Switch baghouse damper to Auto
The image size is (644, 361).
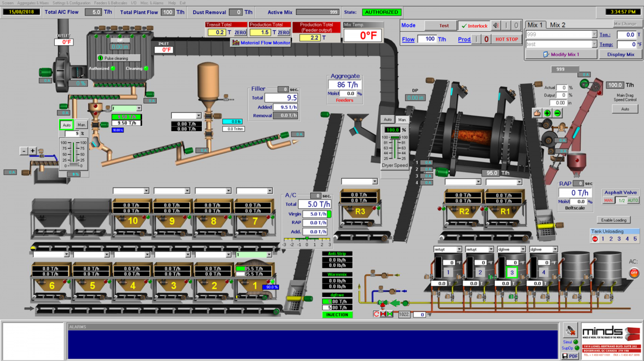pos(67,125)
